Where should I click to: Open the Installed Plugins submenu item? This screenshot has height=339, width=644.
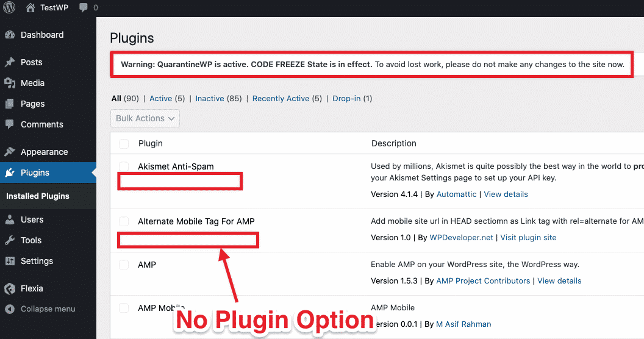[38, 196]
